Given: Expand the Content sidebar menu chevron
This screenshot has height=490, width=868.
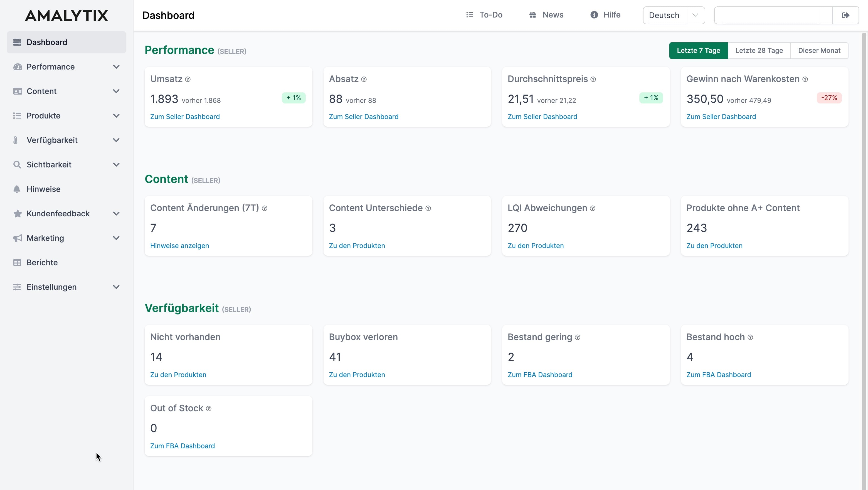Looking at the screenshot, I should 116,91.
